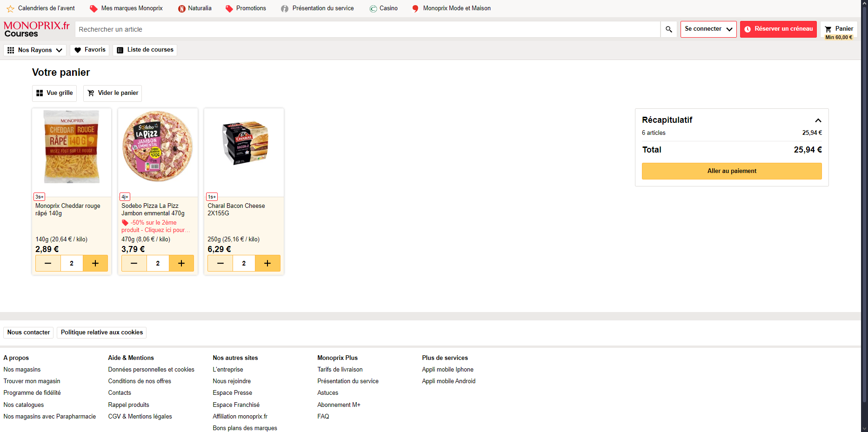Open L'entreprise link
This screenshot has height=432, width=868.
[x=228, y=370]
